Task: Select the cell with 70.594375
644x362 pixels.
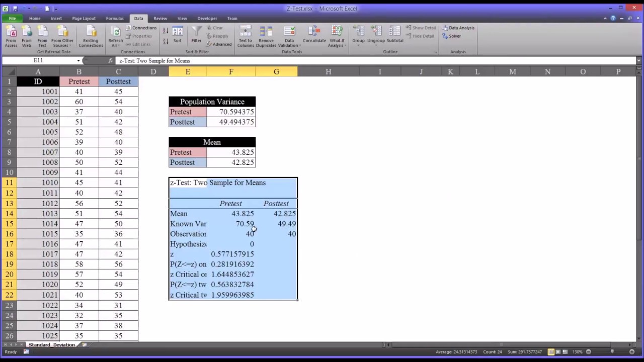Action: click(x=231, y=112)
